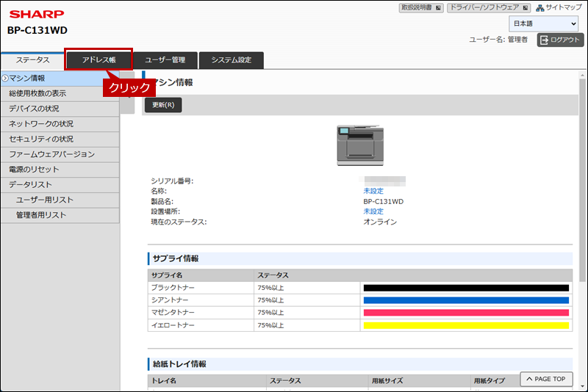
Task: Click the マゼンタトナー row label
Action: coord(173,313)
